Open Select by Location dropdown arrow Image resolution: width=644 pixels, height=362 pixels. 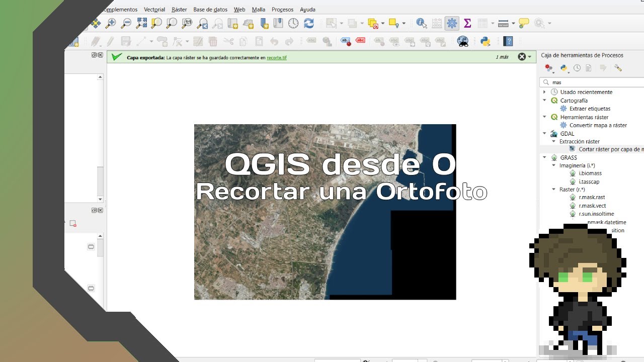pyautogui.click(x=405, y=24)
